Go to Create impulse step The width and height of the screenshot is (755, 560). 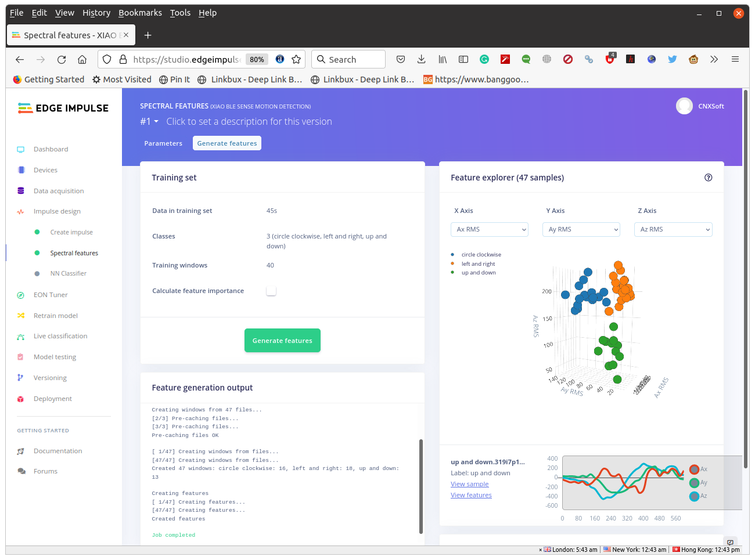pyautogui.click(x=71, y=232)
